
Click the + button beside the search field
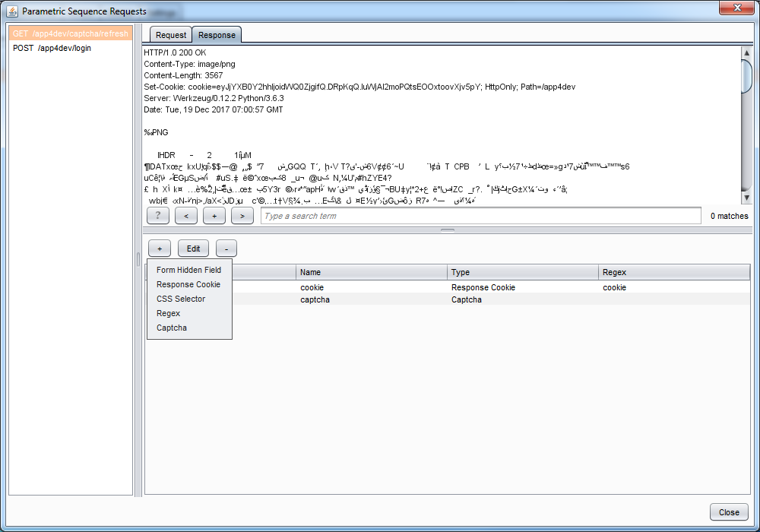click(x=214, y=216)
